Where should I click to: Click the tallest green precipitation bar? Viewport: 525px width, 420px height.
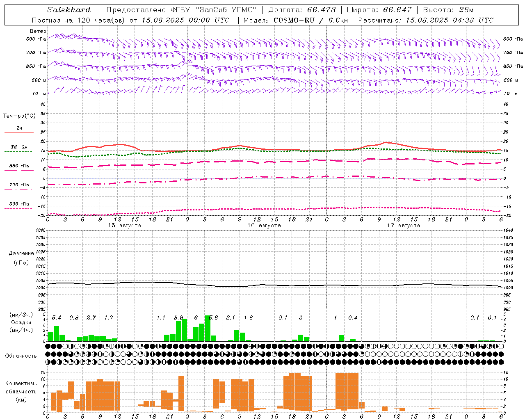point(208,328)
